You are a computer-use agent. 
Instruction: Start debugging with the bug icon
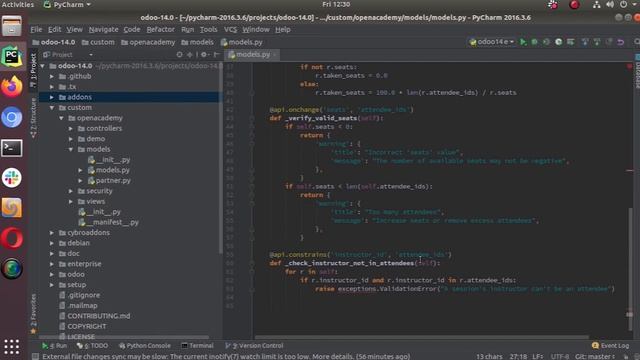(534, 42)
